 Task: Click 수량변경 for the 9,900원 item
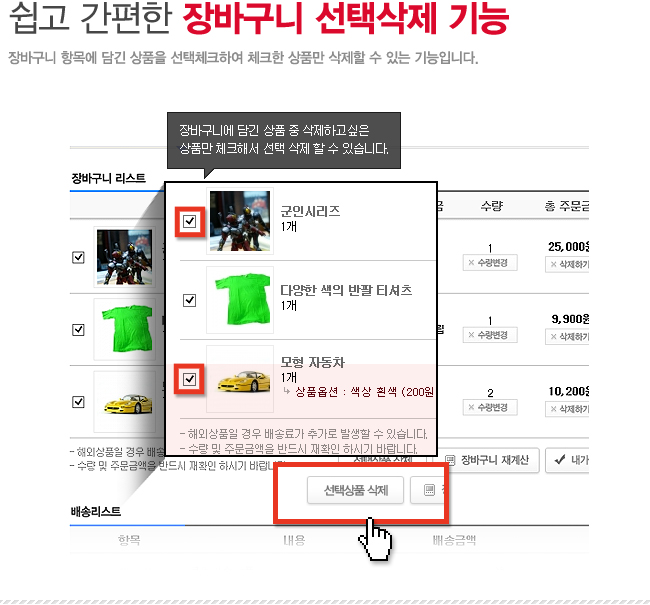click(490, 335)
